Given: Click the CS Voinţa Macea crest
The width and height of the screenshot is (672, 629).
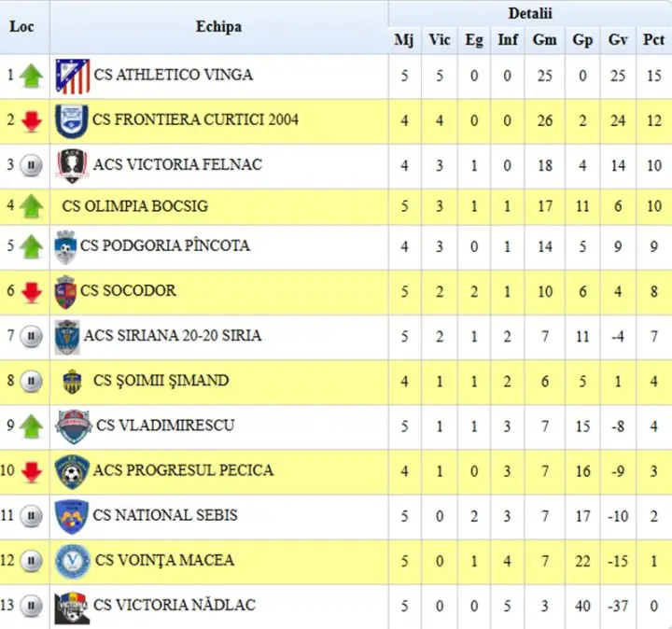Looking at the screenshot, I should (73, 562).
